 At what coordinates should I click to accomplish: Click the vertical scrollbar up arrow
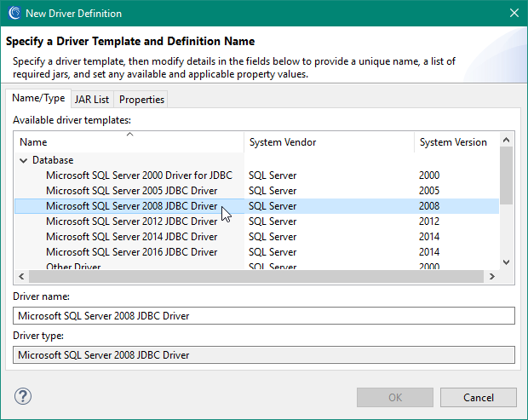pyautogui.click(x=506, y=140)
